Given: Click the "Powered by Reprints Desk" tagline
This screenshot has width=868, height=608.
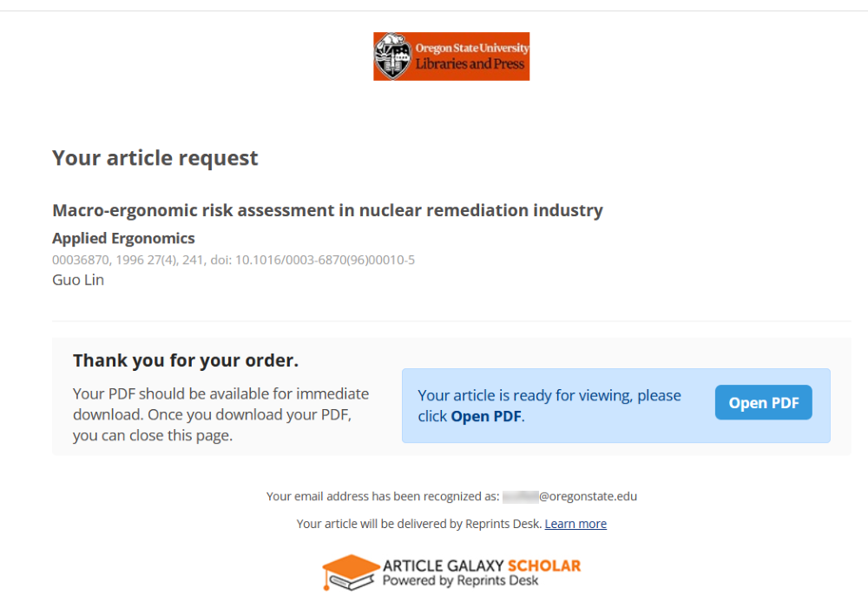Looking at the screenshot, I should pos(460,580).
